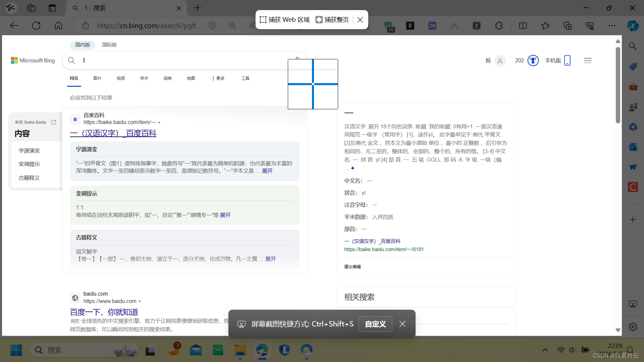The image size is (644, 362).
Task: Open the browser extensions puzzle icon
Action: (x=499, y=26)
